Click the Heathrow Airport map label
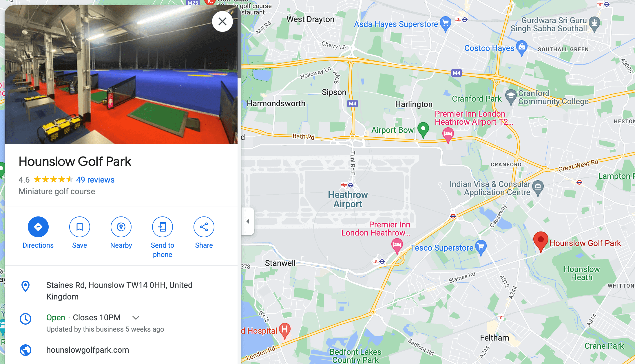 click(x=348, y=199)
